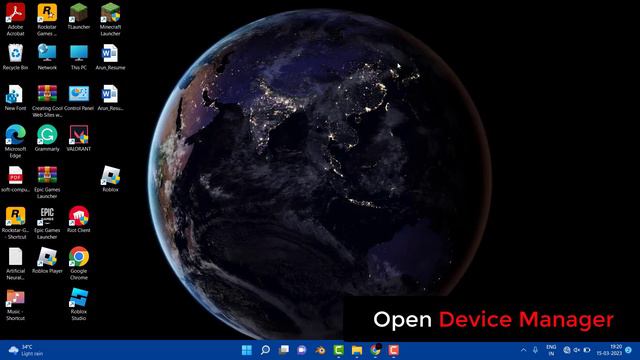Select the Adobe Acrobat desktop icon

pyautogui.click(x=15, y=19)
